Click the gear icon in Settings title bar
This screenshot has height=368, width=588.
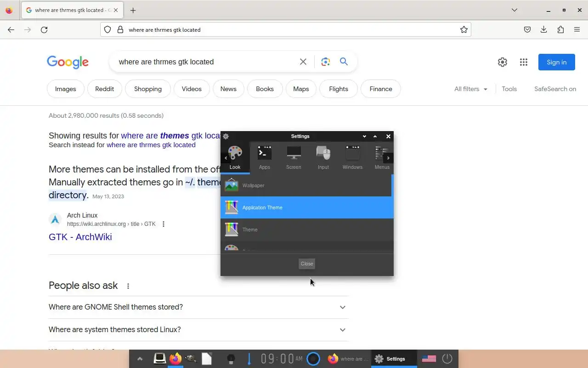coord(226,136)
